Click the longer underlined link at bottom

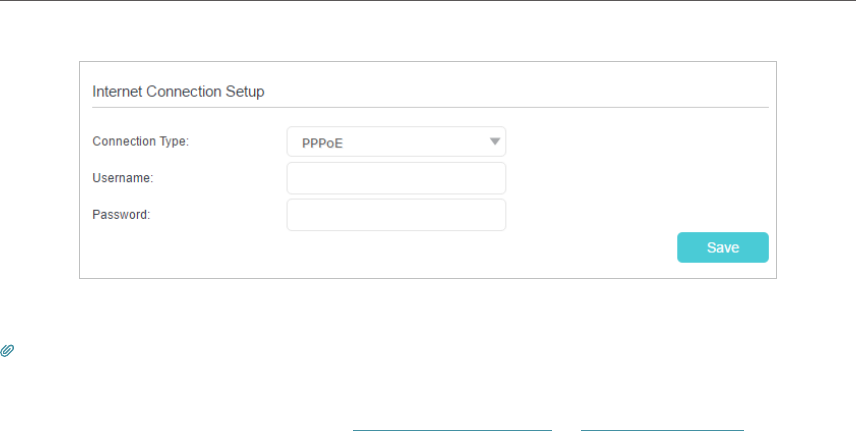click(x=452, y=429)
